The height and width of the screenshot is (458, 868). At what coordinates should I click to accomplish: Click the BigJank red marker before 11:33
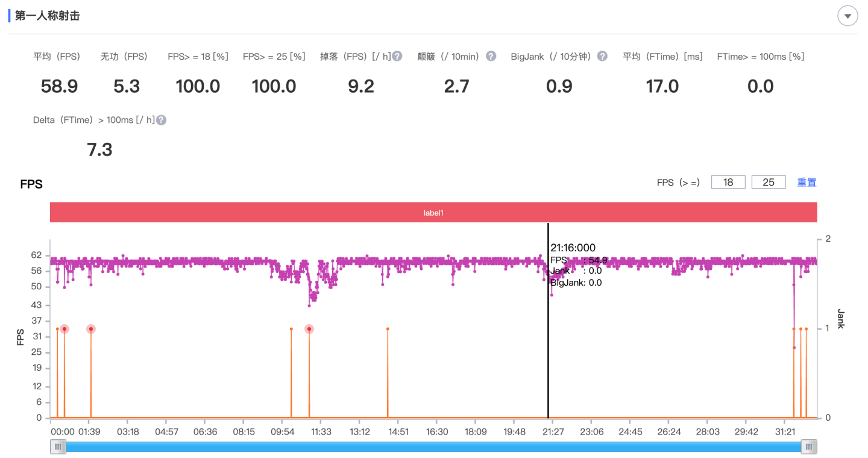click(309, 329)
